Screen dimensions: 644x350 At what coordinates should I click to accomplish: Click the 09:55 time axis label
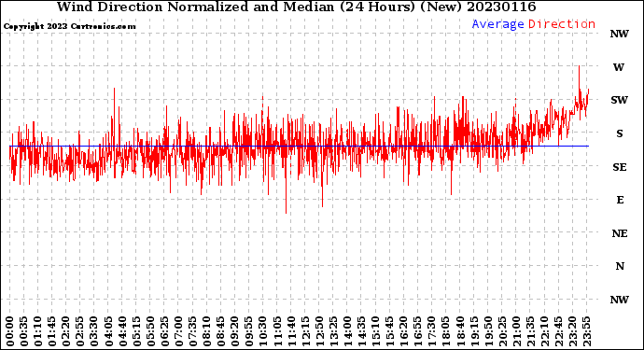click(249, 332)
